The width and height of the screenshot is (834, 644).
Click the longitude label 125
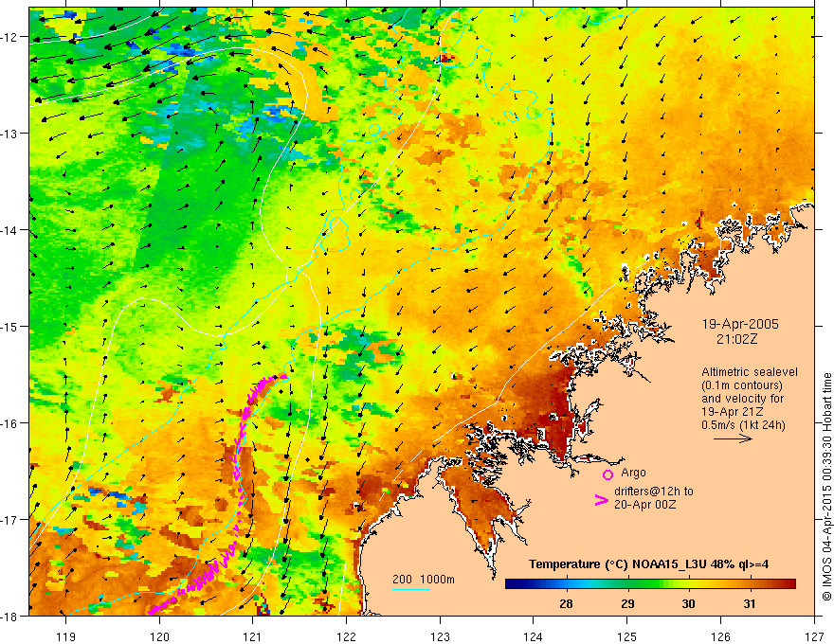coord(627,636)
